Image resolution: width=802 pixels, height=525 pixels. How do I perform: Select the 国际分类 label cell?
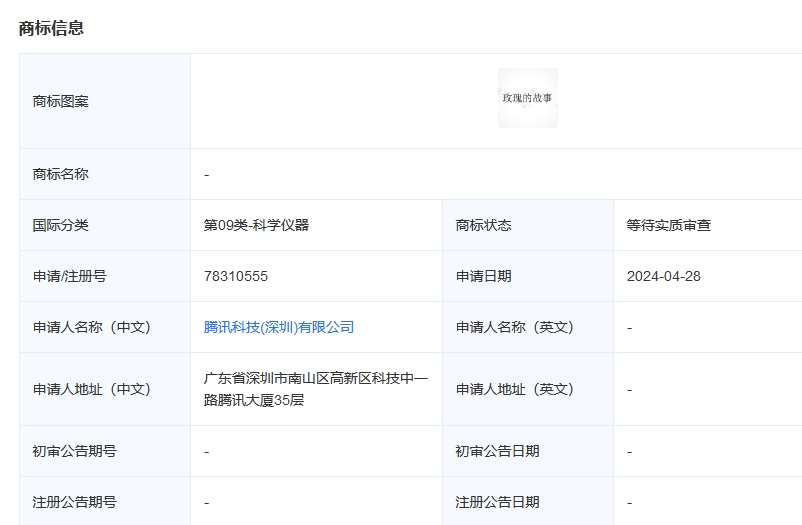[61, 225]
